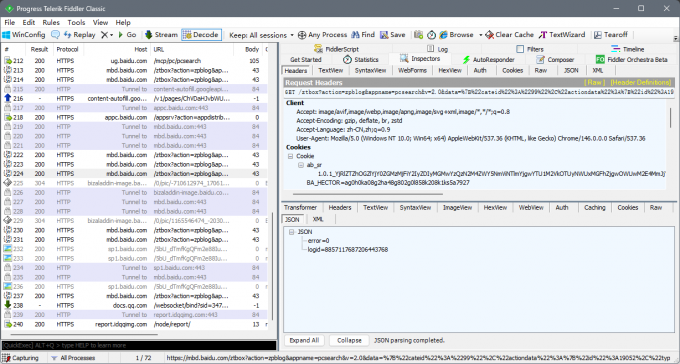680x364 pixels.
Task: Open the Composer tab
Action: point(555,59)
